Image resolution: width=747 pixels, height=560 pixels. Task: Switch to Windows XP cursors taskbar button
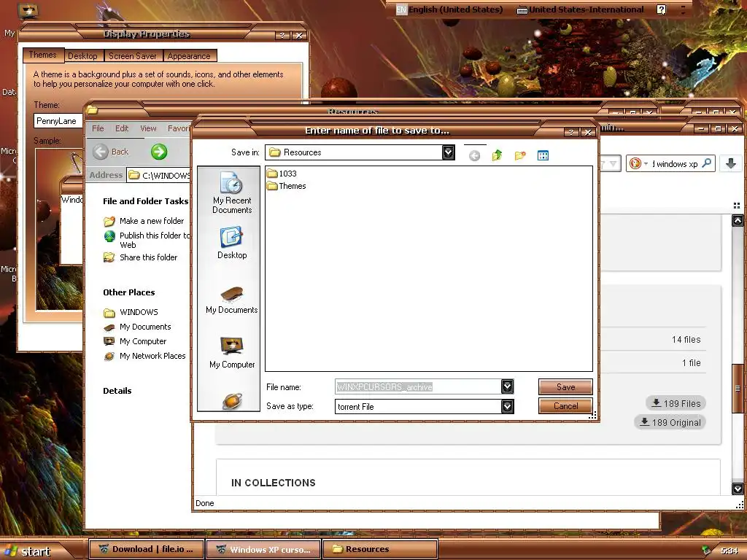pyautogui.click(x=264, y=550)
